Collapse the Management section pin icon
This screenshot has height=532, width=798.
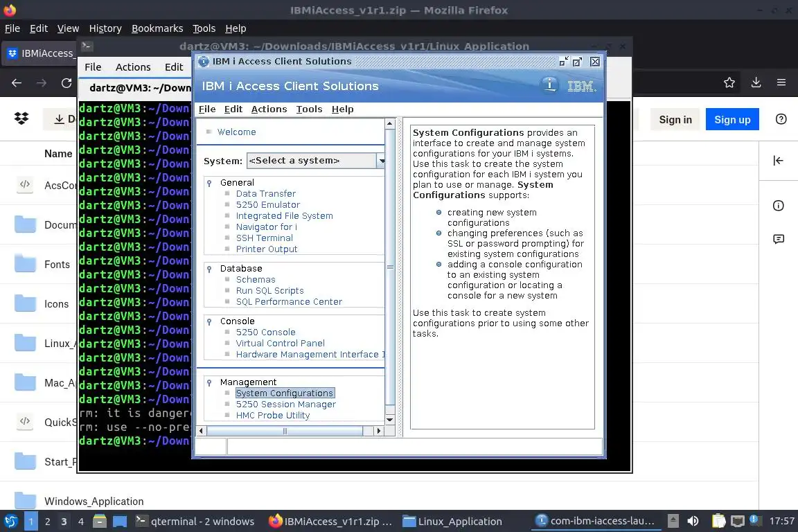(x=209, y=383)
